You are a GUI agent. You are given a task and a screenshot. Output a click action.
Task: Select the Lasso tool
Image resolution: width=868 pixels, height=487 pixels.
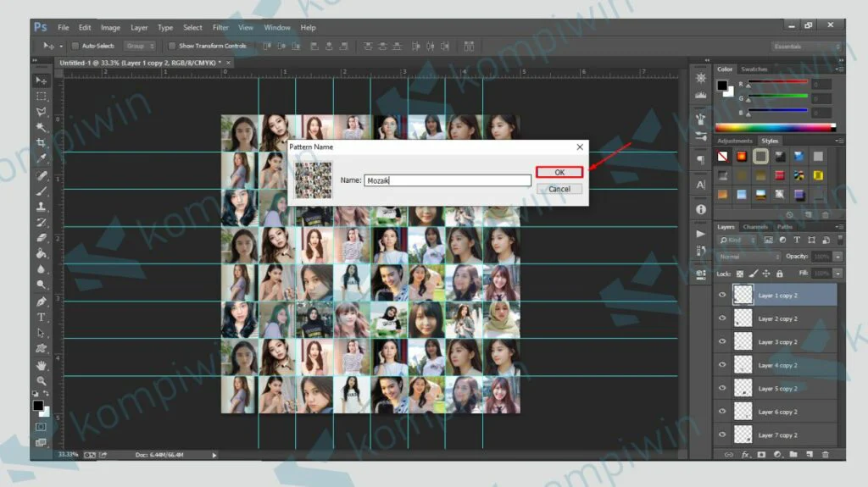42,112
